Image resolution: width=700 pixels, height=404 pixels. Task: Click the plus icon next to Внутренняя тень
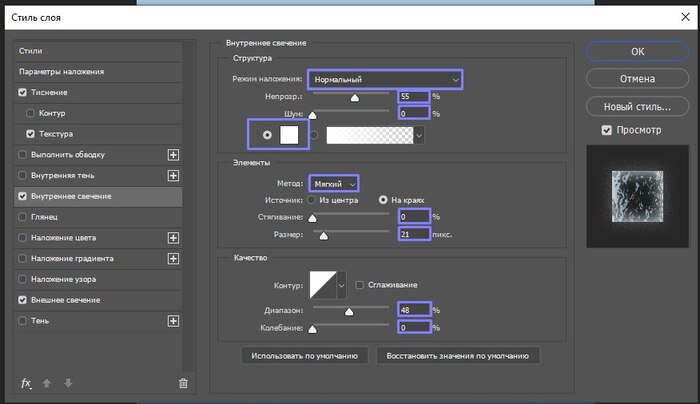click(x=173, y=176)
